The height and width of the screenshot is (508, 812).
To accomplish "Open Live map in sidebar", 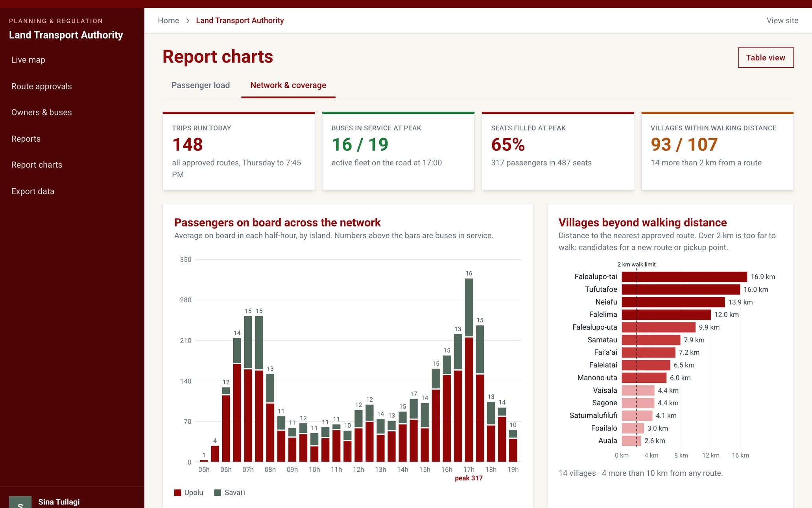I will (28, 60).
